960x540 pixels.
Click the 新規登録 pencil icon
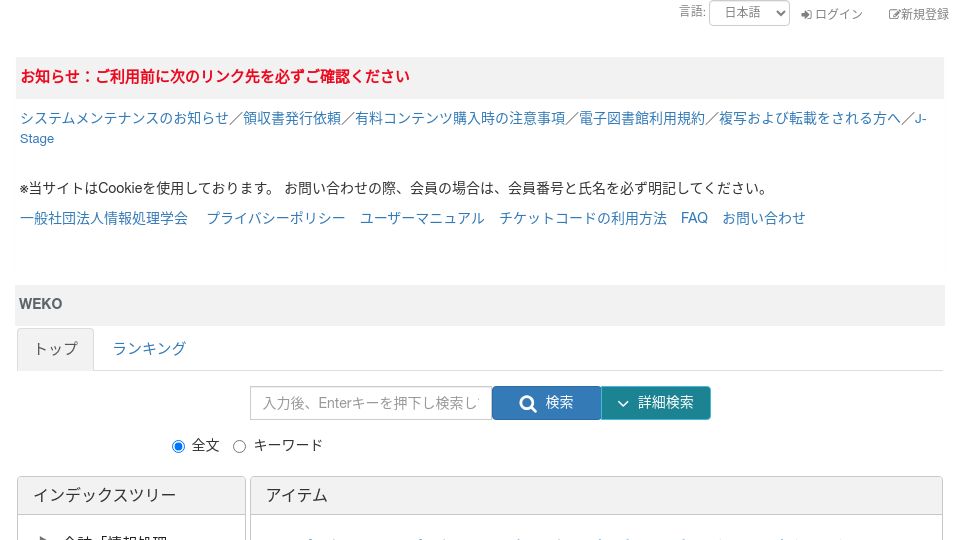[894, 15]
